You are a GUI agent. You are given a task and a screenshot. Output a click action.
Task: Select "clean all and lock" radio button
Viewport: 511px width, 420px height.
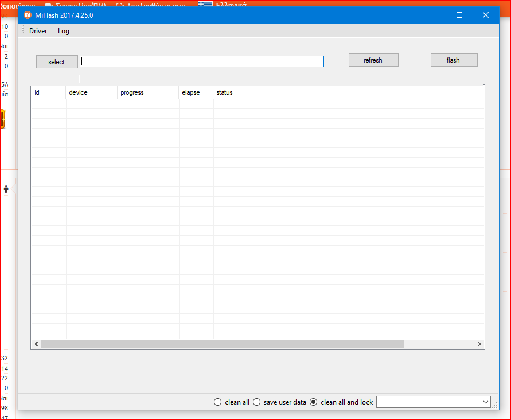pos(313,402)
